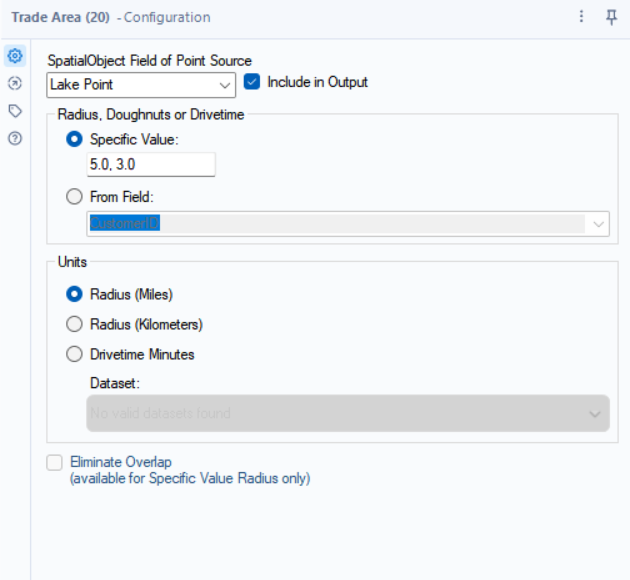Click the Include in Output label
This screenshot has height=580, width=630.
(317, 82)
